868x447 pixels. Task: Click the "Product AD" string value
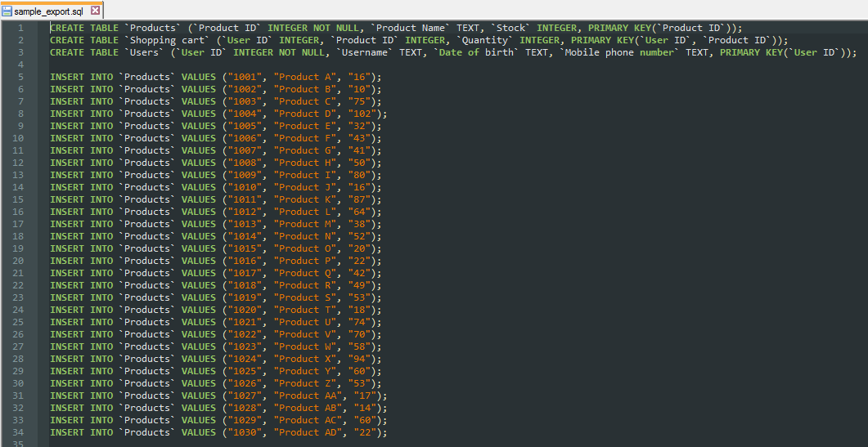coord(308,432)
